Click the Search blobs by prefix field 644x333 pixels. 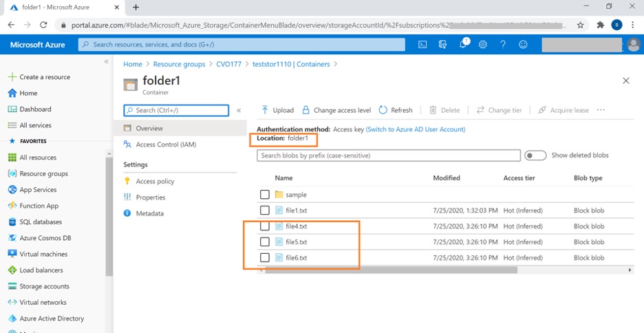pyautogui.click(x=387, y=155)
